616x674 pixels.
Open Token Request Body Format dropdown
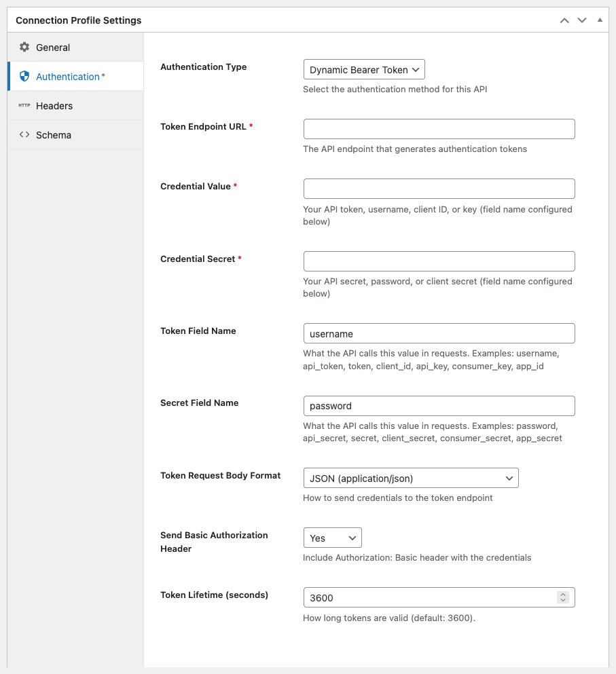[411, 478]
